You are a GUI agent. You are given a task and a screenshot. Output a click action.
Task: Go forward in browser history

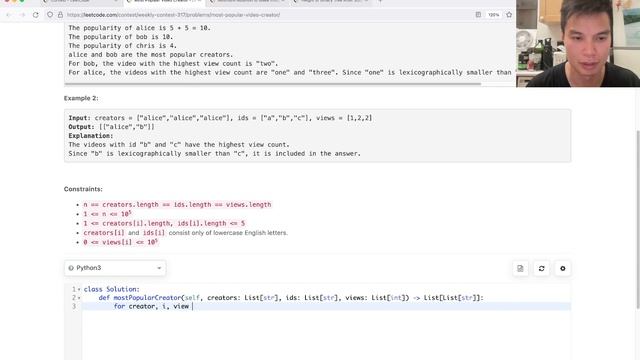pos(22,15)
